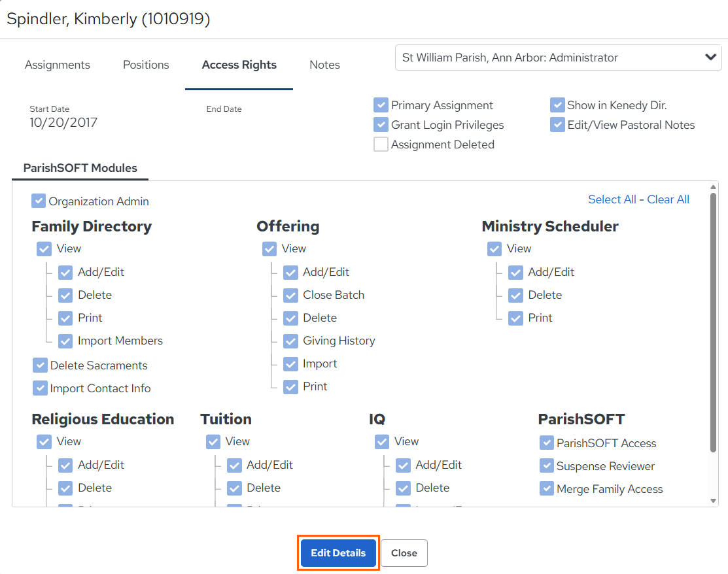Toggle Religious Education Delete checkbox
Image resolution: width=728 pixels, height=574 pixels.
tap(65, 488)
